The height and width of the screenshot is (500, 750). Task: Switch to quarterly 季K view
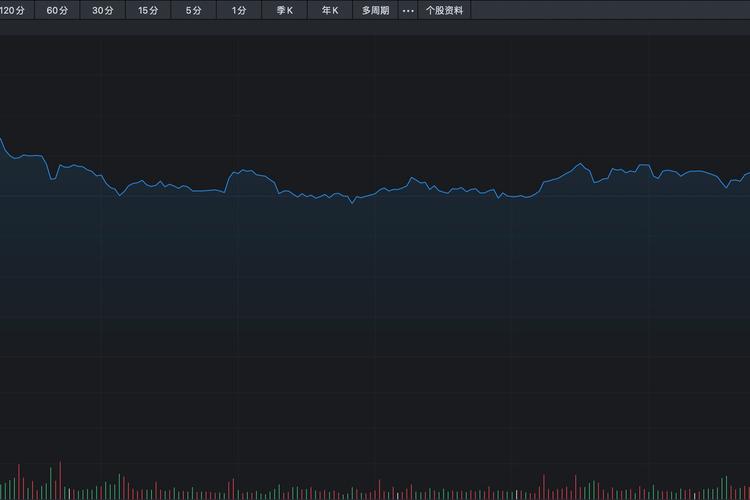point(284,11)
